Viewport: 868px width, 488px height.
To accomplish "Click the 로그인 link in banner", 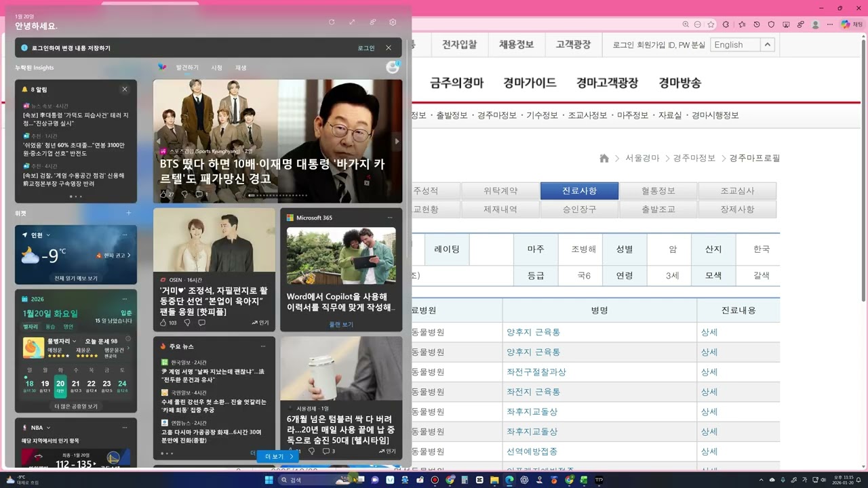I will coord(366,48).
